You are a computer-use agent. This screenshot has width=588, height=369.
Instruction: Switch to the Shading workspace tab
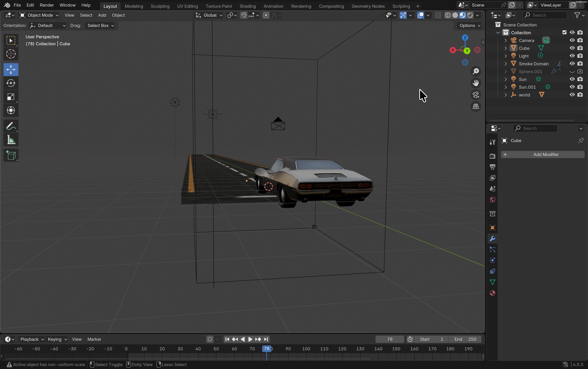(x=248, y=6)
